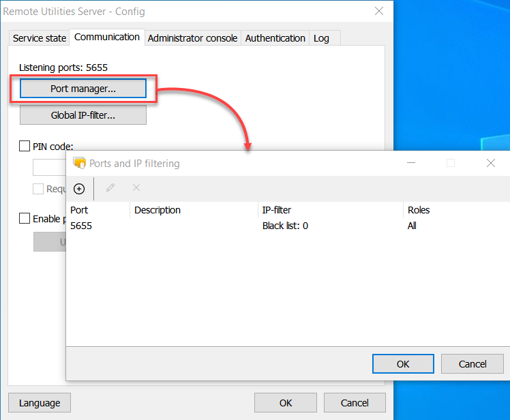
Task: Click the Black list: 0 cell
Action: [285, 226]
